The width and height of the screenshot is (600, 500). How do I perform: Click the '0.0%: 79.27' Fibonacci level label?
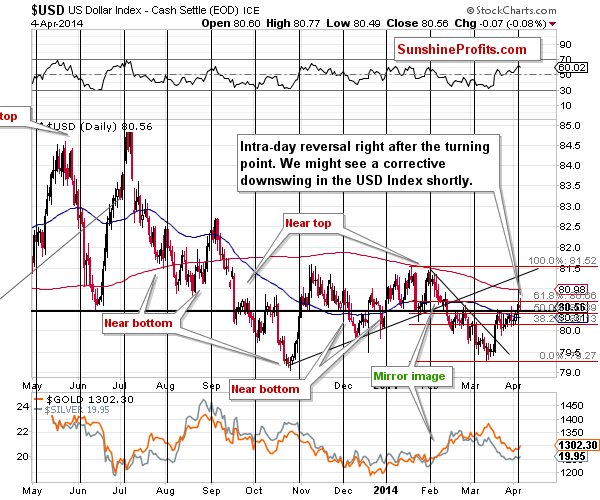coord(568,356)
